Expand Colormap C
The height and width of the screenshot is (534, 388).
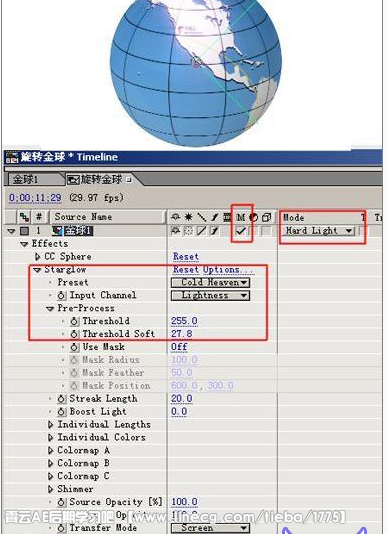click(50, 476)
